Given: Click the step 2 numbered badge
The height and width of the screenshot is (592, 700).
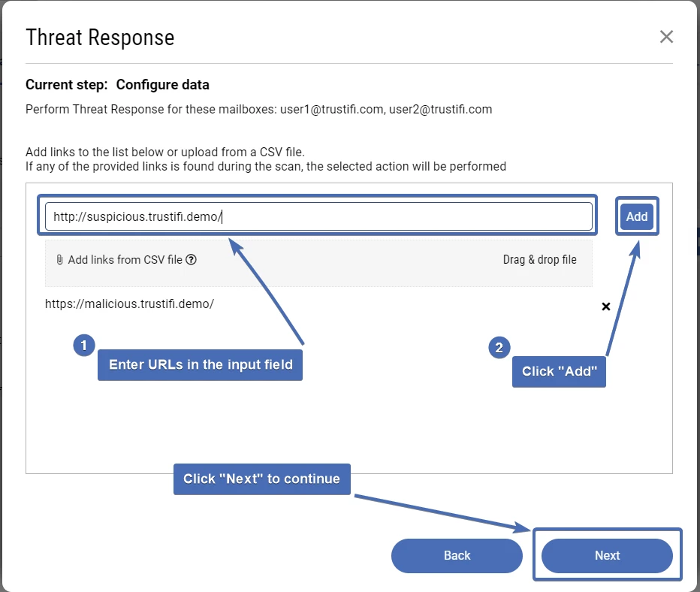Looking at the screenshot, I should pyautogui.click(x=499, y=347).
